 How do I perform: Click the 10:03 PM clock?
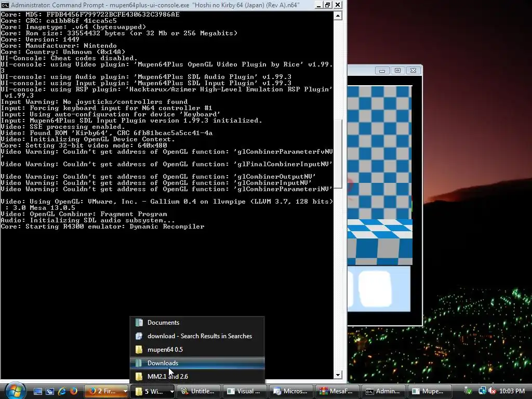[512, 391]
